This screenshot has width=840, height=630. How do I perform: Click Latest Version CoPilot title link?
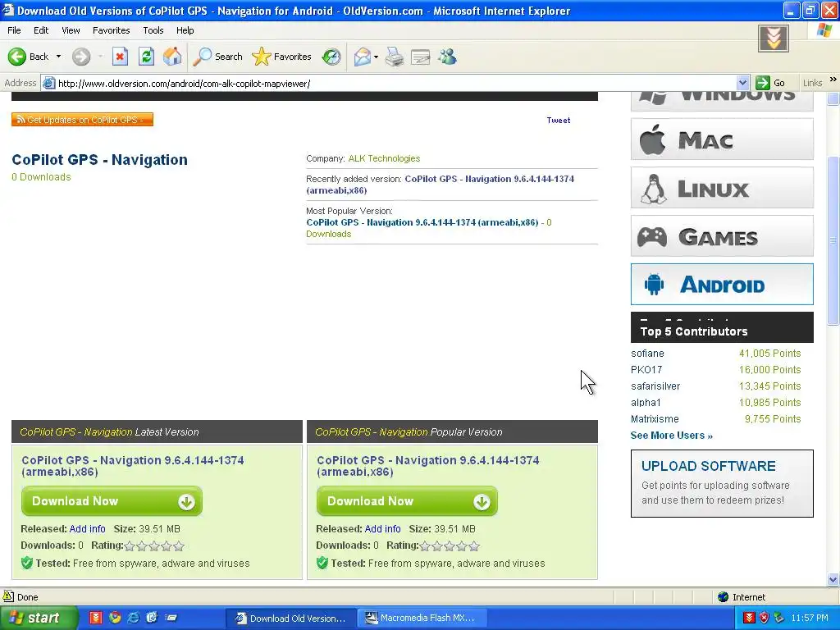[132, 466]
